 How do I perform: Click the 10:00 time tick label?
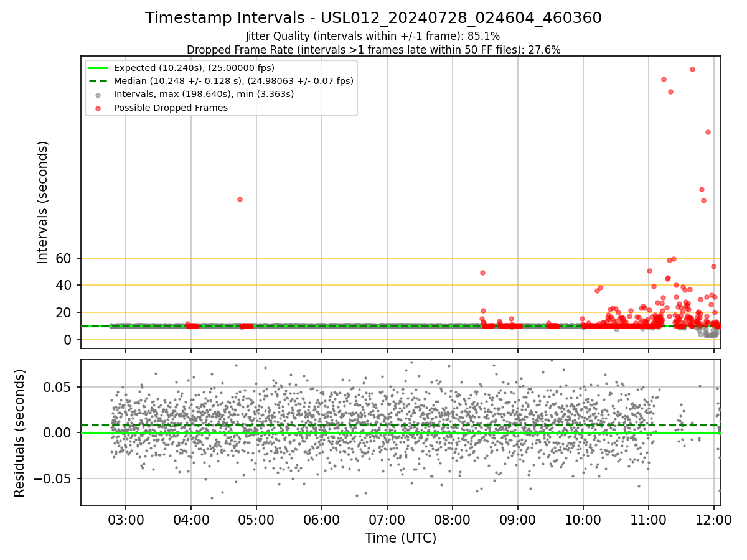tap(583, 519)
